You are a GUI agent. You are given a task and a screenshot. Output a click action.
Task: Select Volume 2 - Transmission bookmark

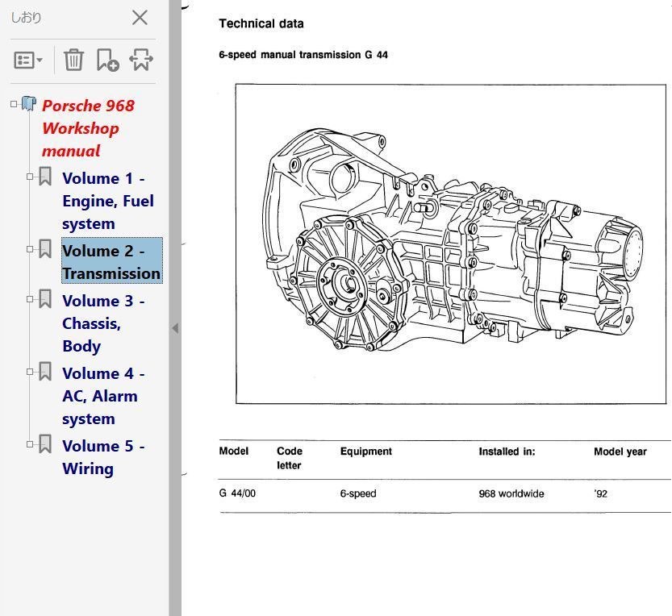(112, 260)
